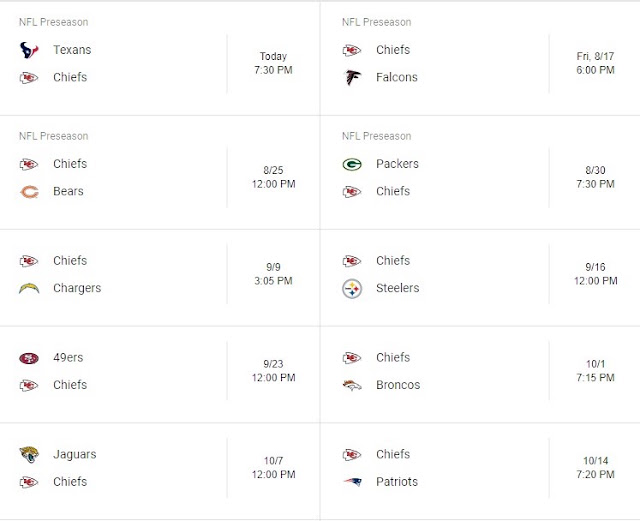The width and height of the screenshot is (640, 521).
Task: Select the 9/9 3:05 PM Chargers game time
Action: (x=273, y=274)
